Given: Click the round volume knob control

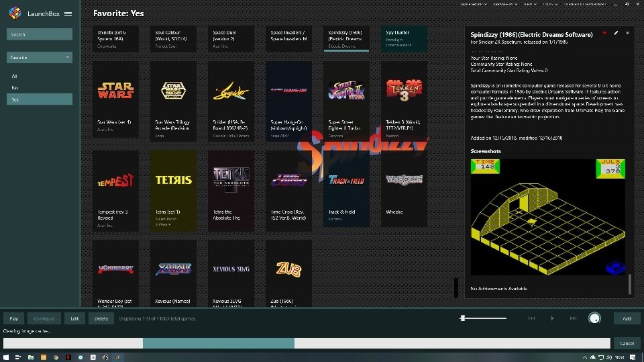Looking at the screenshot, I should (x=595, y=318).
